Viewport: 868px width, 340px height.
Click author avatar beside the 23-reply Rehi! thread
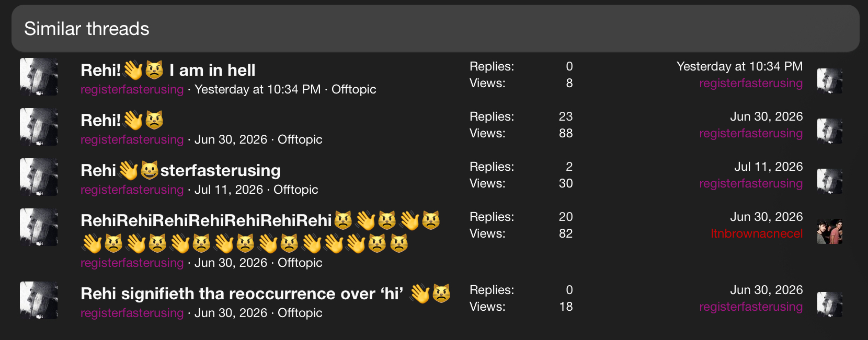click(39, 127)
